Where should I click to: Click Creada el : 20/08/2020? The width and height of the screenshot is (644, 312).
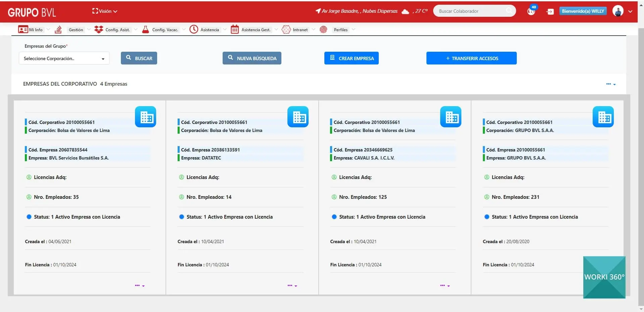(506, 241)
